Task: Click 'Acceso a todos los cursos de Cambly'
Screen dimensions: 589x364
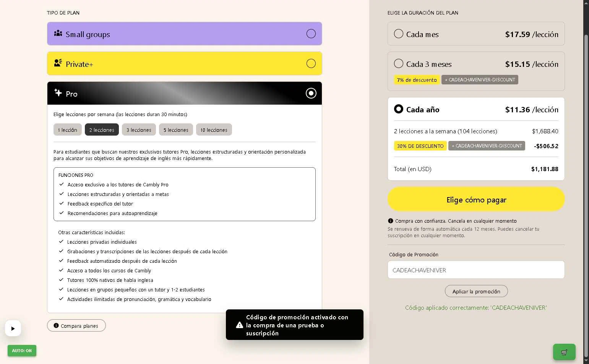Action: [x=109, y=270]
